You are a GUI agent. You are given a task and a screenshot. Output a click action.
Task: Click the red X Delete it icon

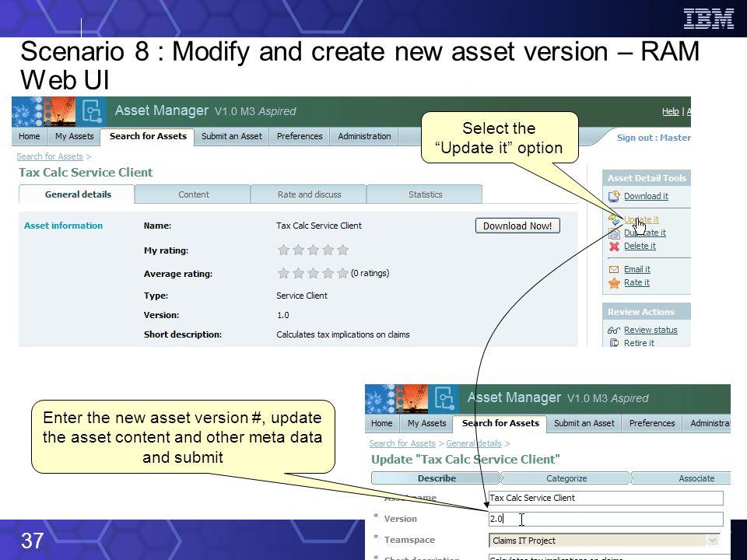(x=614, y=247)
